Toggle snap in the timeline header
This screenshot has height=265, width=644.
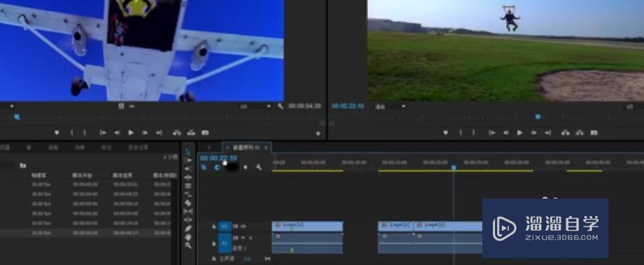click(x=217, y=167)
